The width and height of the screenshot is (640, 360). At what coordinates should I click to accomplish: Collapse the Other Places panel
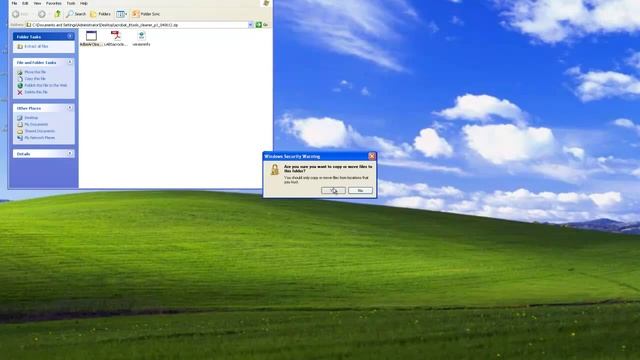coord(70,108)
